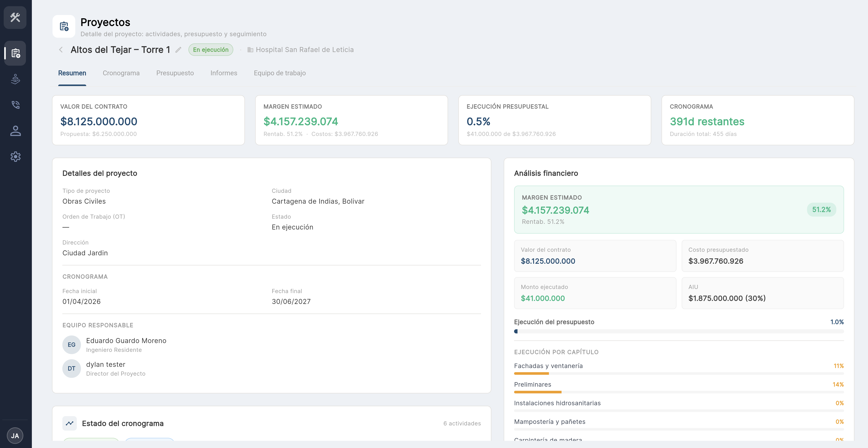Click the Valor del contrato summary card
The width and height of the screenshot is (868, 448).
pos(149,120)
